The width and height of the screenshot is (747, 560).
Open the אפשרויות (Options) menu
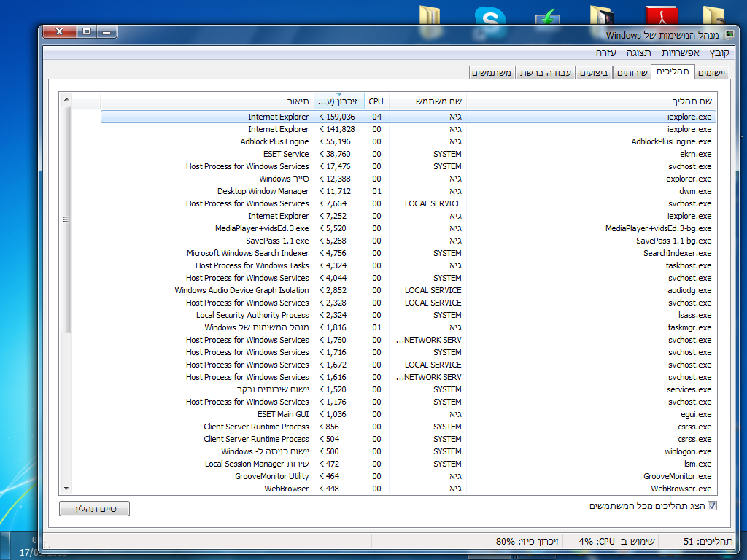680,53
